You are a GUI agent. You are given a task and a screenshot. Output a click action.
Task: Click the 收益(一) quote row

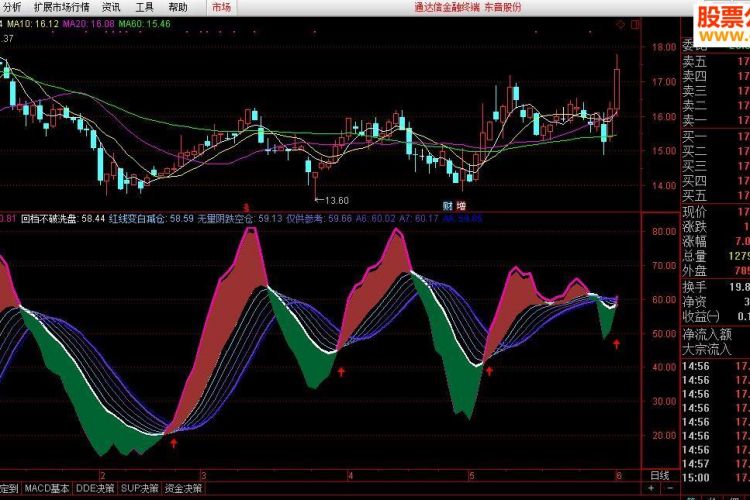tap(716, 316)
